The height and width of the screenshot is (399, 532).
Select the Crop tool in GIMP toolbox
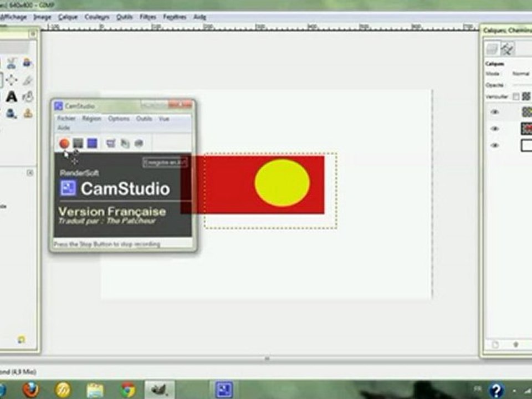click(28, 80)
